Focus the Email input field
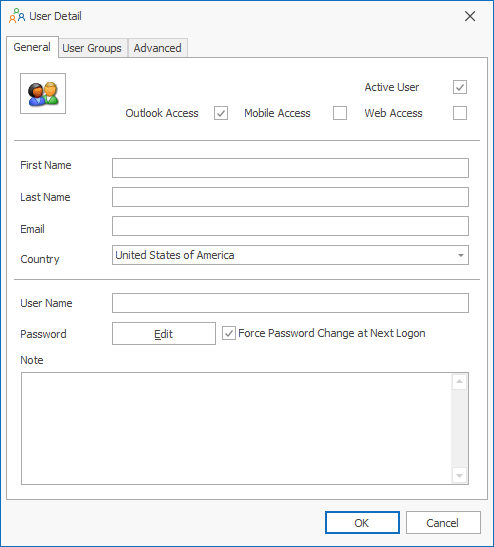 coord(290,226)
